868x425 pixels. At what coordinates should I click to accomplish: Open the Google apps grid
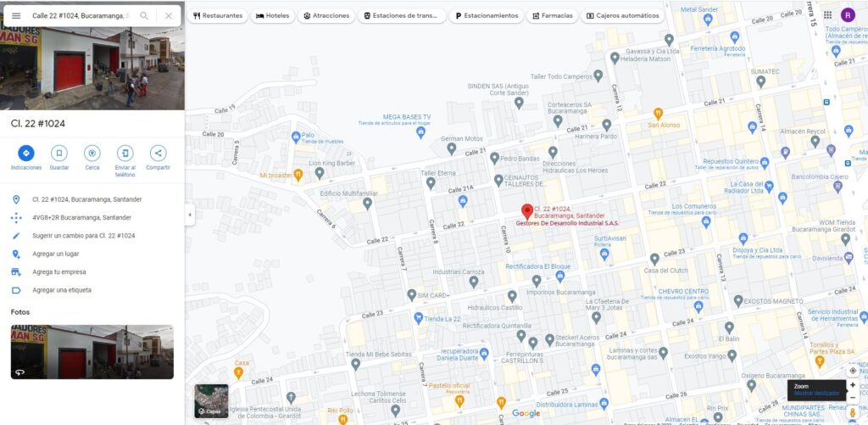pyautogui.click(x=827, y=15)
